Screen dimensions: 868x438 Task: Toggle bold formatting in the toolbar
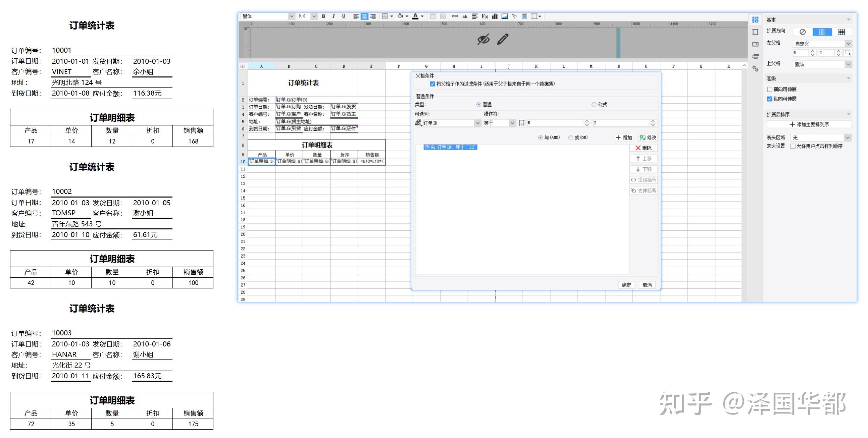coord(323,16)
